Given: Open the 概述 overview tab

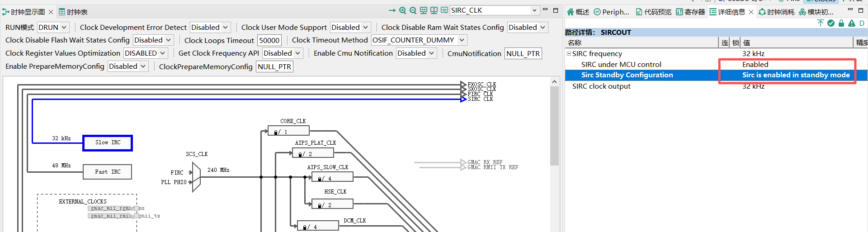Looking at the screenshot, I should point(578,12).
